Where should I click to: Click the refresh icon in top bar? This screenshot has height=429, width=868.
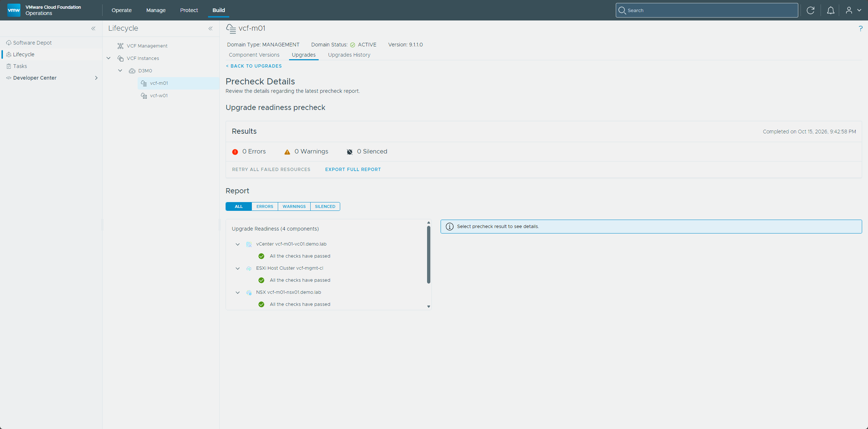(810, 10)
